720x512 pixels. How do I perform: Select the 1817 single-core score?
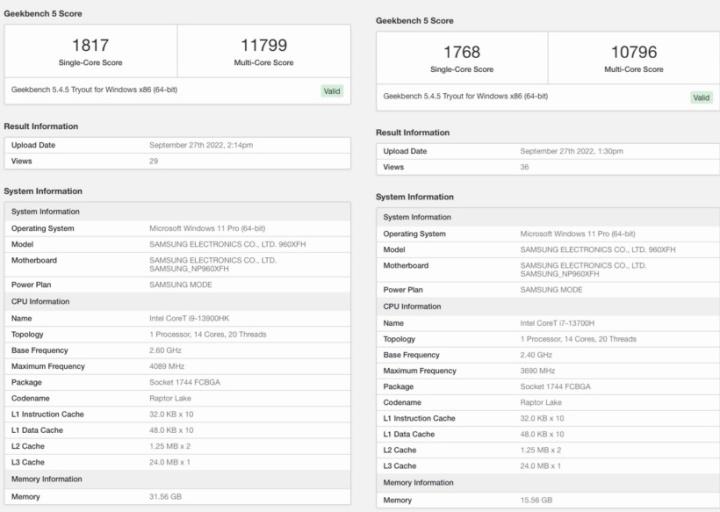(x=90, y=45)
